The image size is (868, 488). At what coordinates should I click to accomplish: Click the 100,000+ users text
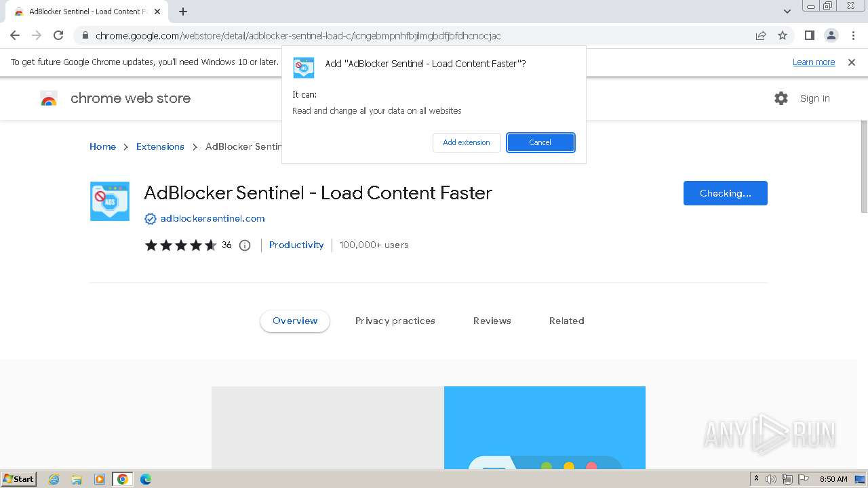(x=374, y=245)
